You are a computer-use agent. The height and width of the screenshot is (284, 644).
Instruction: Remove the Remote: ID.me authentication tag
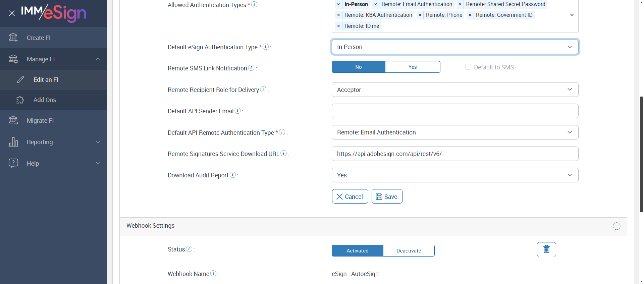(338, 26)
